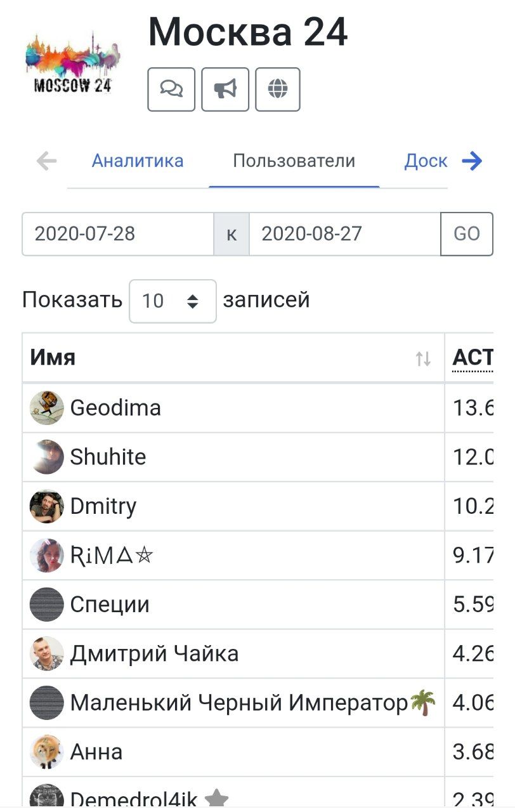
Task: Click the megaphone announcement icon
Action: (x=225, y=89)
